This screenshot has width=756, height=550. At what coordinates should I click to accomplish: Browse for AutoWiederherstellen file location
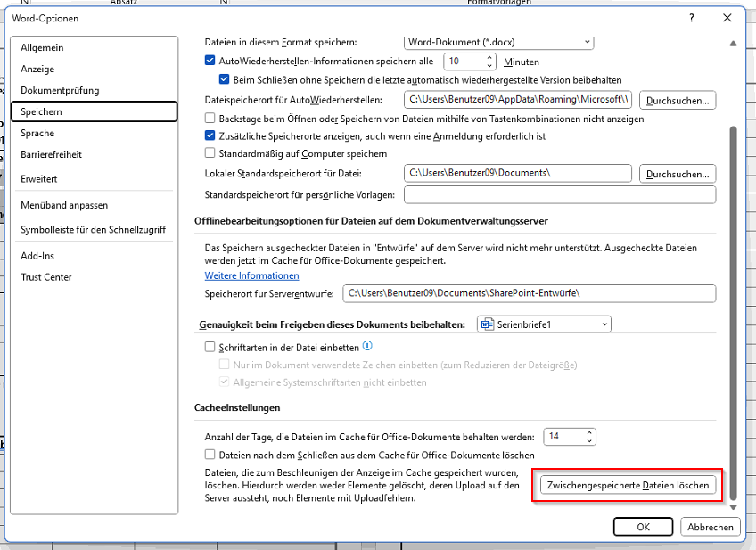(678, 100)
